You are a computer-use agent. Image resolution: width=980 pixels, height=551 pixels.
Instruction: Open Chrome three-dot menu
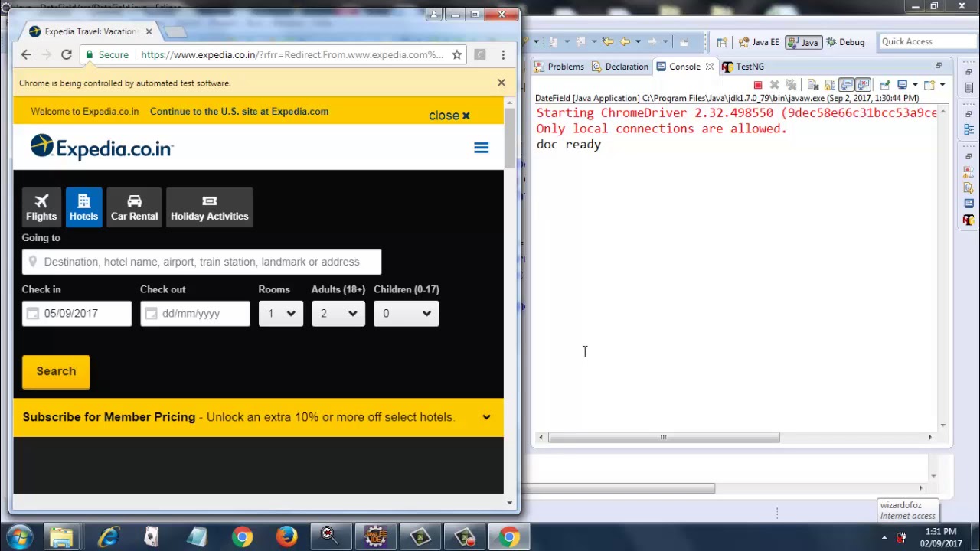(x=503, y=54)
